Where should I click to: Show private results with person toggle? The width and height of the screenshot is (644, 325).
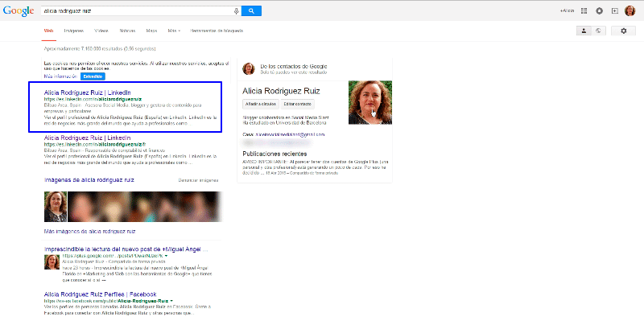584,31
